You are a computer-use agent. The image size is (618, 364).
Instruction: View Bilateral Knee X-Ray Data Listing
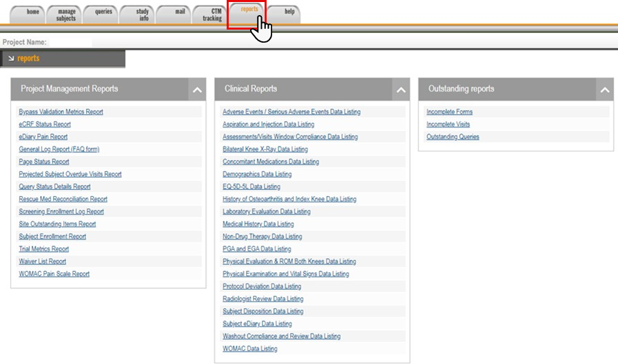265,149
